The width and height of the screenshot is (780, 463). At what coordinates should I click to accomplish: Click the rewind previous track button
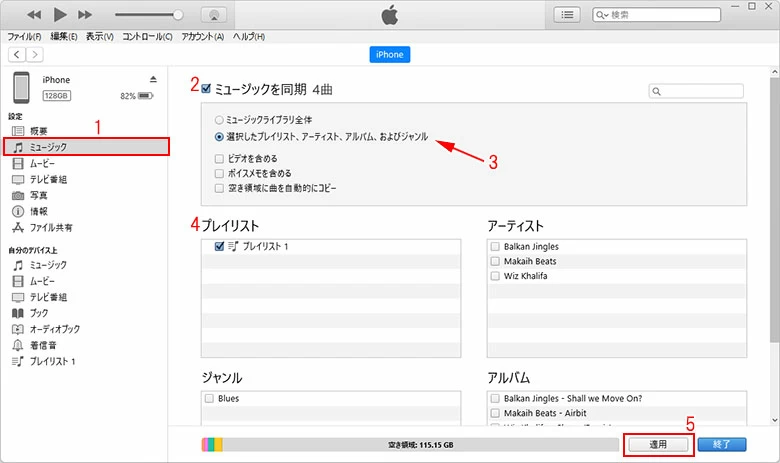34,15
